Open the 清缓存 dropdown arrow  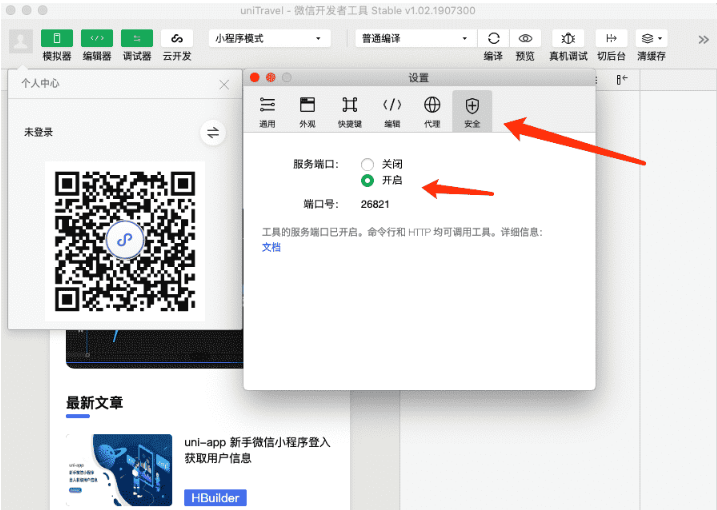[x=660, y=38]
